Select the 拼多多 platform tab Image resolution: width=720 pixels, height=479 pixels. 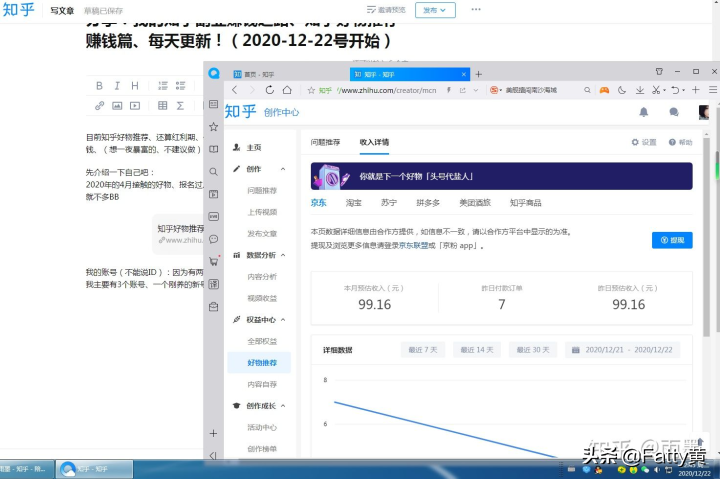(428, 203)
